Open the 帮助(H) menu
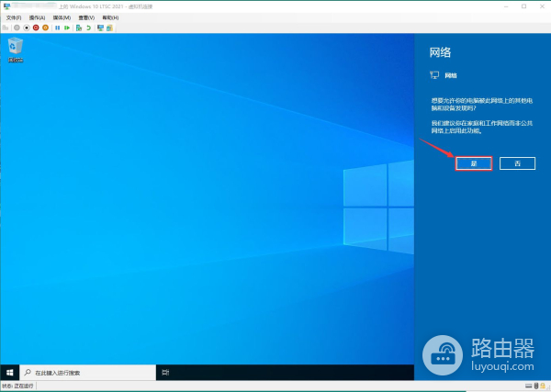Screen dimensions: 551x392 coord(110,17)
